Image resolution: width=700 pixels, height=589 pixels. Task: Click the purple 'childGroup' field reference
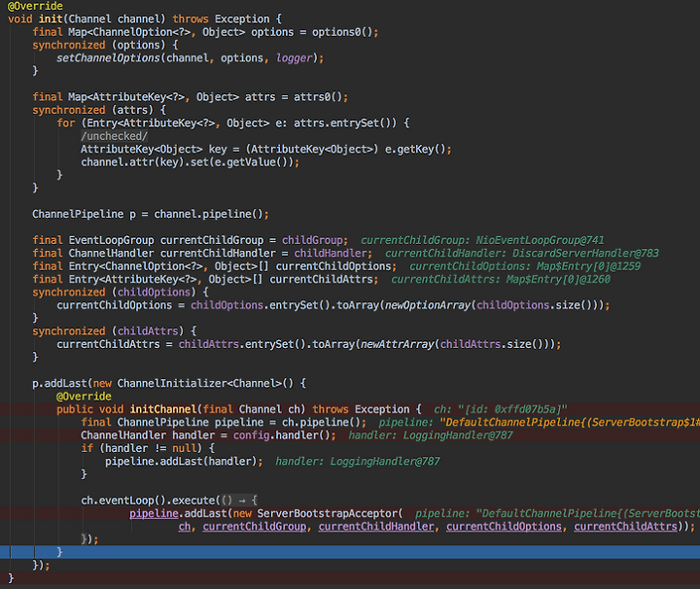pos(312,240)
